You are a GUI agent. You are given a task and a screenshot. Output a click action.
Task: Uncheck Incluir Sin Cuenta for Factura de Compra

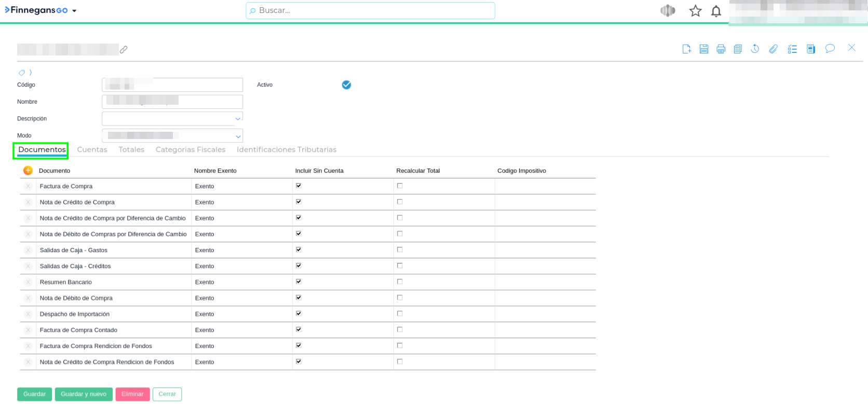(x=299, y=186)
